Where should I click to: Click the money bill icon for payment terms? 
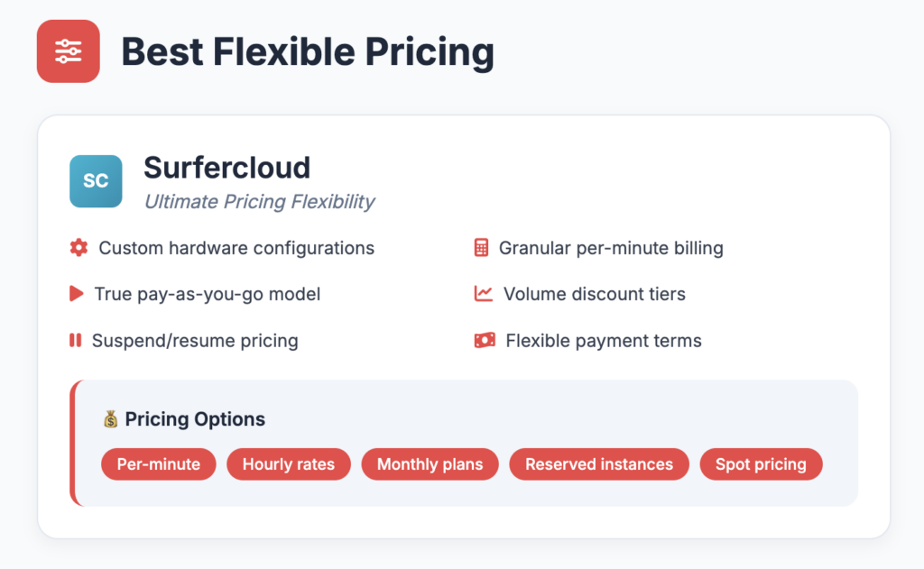(485, 341)
